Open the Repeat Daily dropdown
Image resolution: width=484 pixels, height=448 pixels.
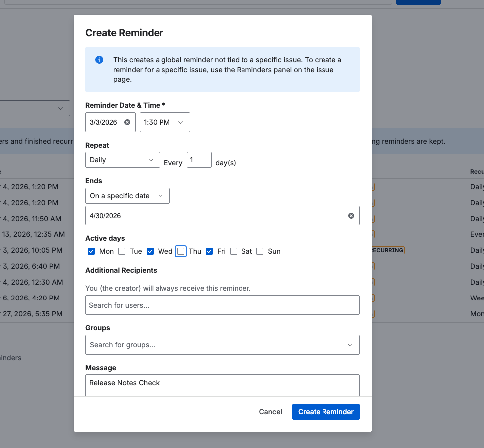coord(122,160)
